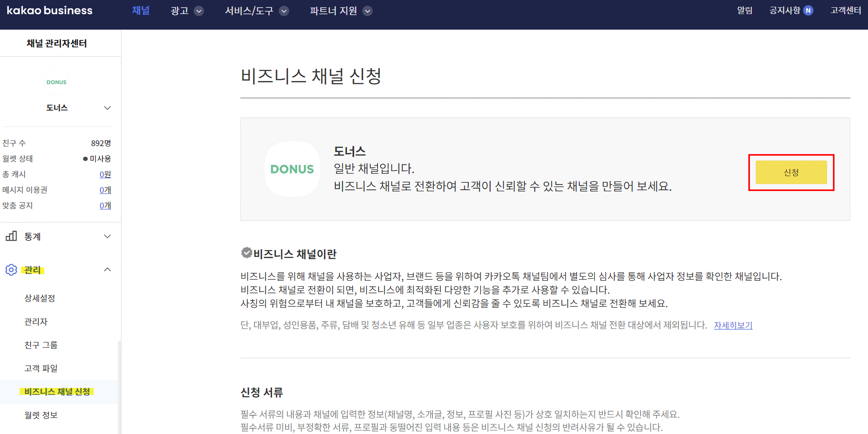Open the 서비스/도구 top menu

coord(249,11)
